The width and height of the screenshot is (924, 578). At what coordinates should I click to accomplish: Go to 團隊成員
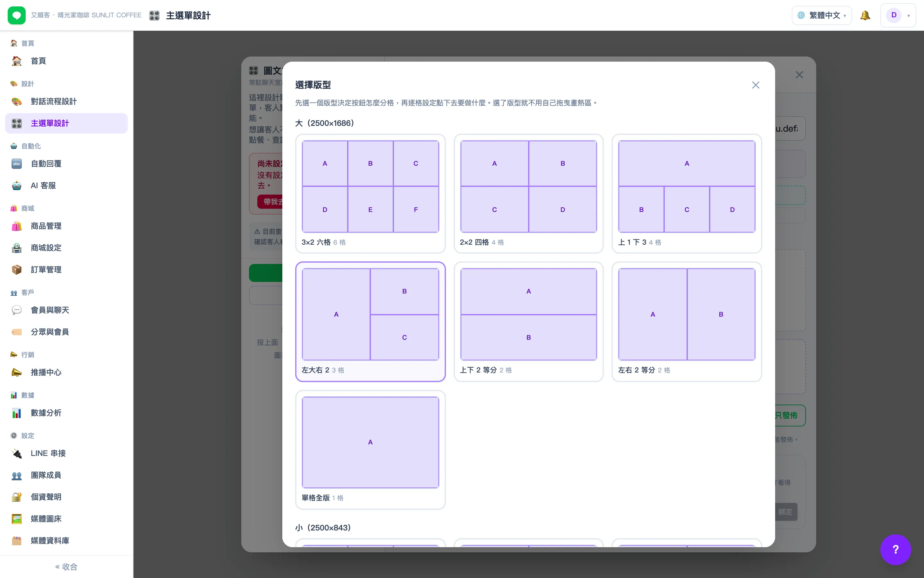click(x=66, y=476)
